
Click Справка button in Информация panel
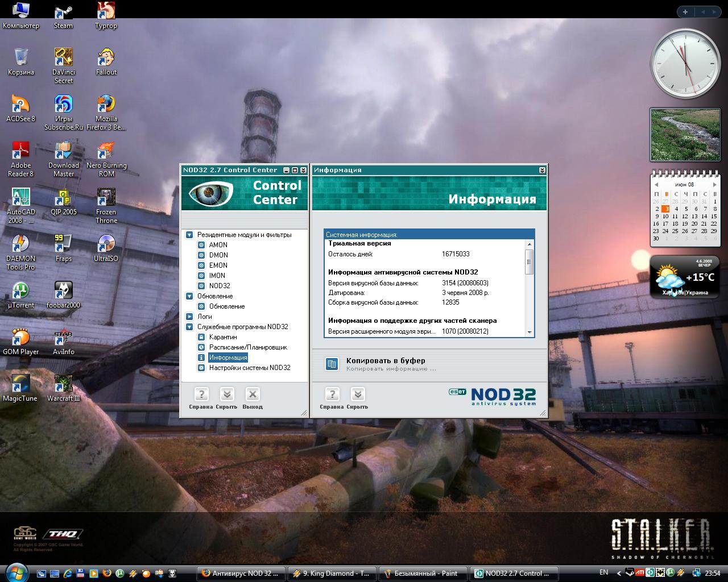pos(332,398)
